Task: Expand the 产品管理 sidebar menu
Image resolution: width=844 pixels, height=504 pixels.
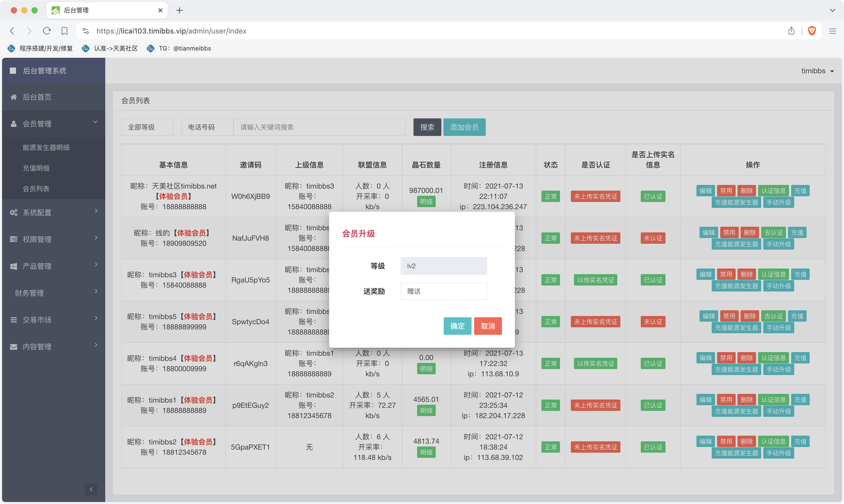Action: (53, 266)
